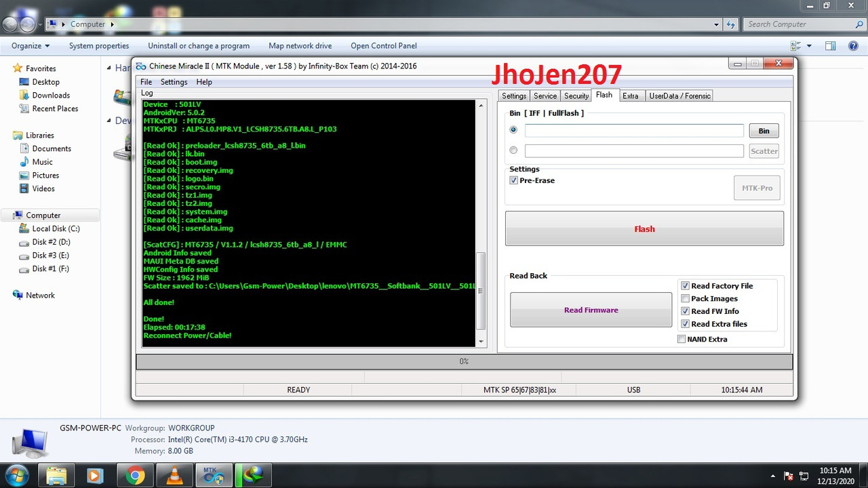
Task: Open Action Center flag in system tray
Action: (789, 476)
